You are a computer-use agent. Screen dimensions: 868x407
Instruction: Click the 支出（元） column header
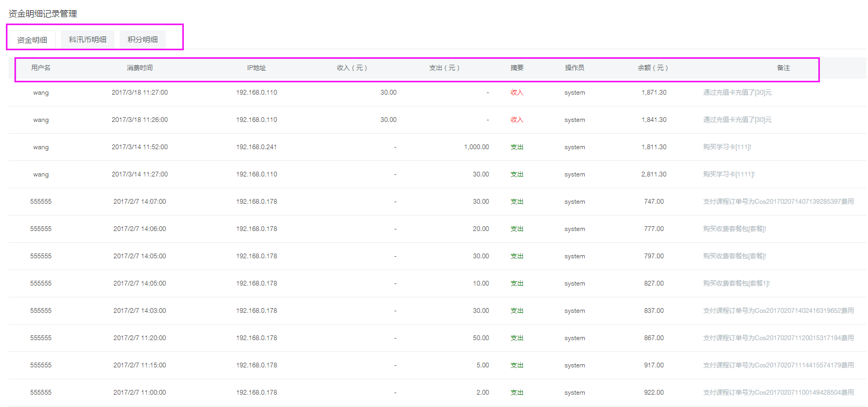click(x=444, y=68)
